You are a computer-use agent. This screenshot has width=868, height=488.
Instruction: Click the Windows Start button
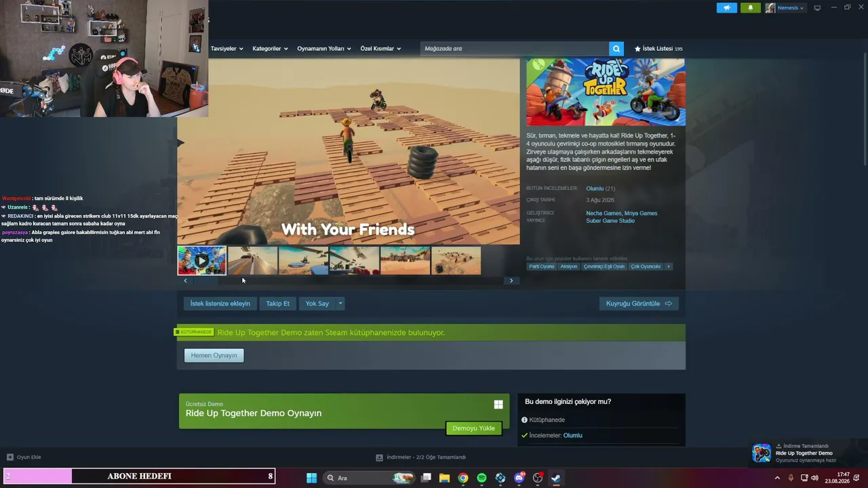[x=311, y=478]
